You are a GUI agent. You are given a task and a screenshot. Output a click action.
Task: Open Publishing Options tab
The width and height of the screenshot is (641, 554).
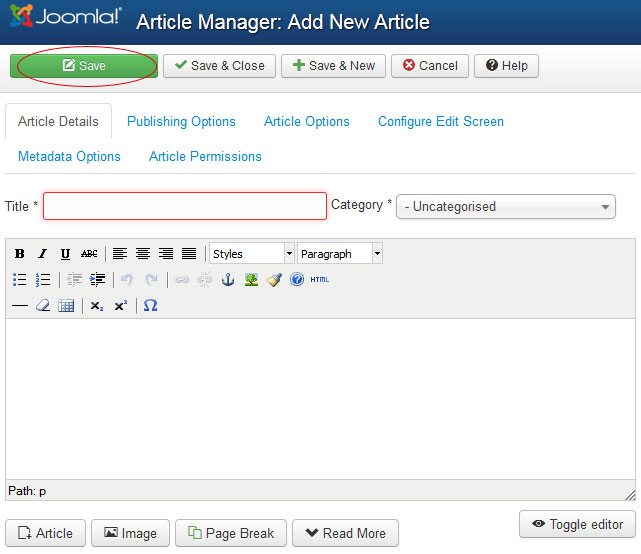point(181,121)
